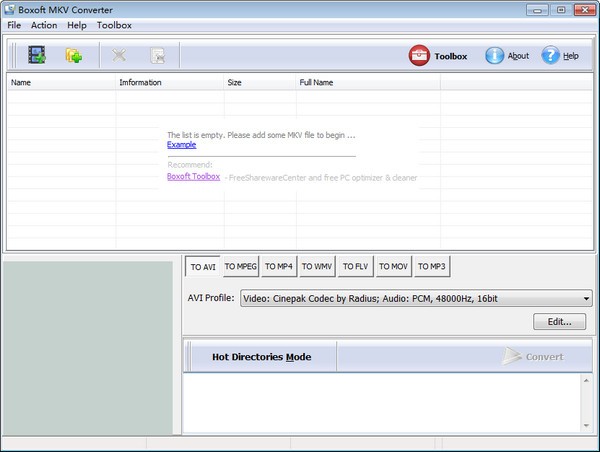
Task: Sort by the Size column header
Action: click(260, 82)
